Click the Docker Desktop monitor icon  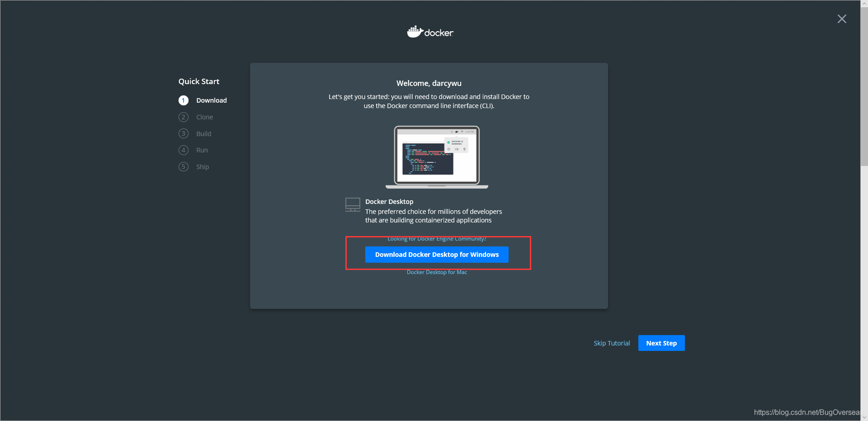pyautogui.click(x=353, y=204)
